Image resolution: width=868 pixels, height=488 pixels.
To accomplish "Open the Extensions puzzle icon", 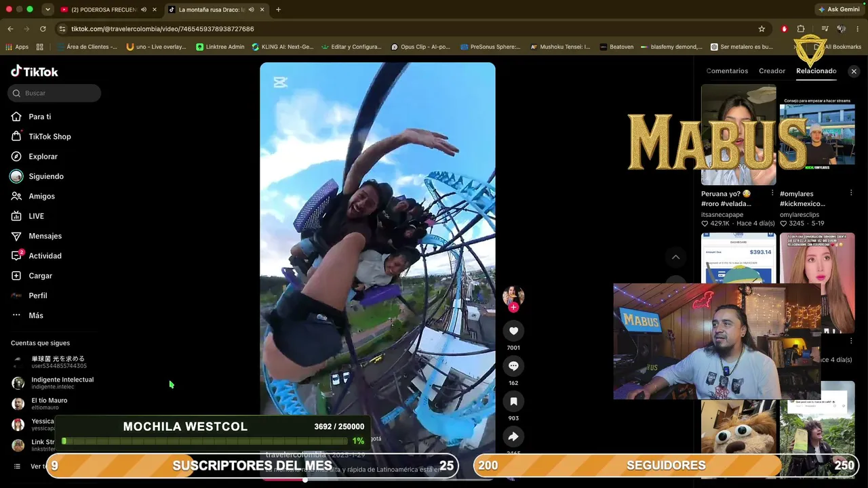I will click(x=801, y=29).
